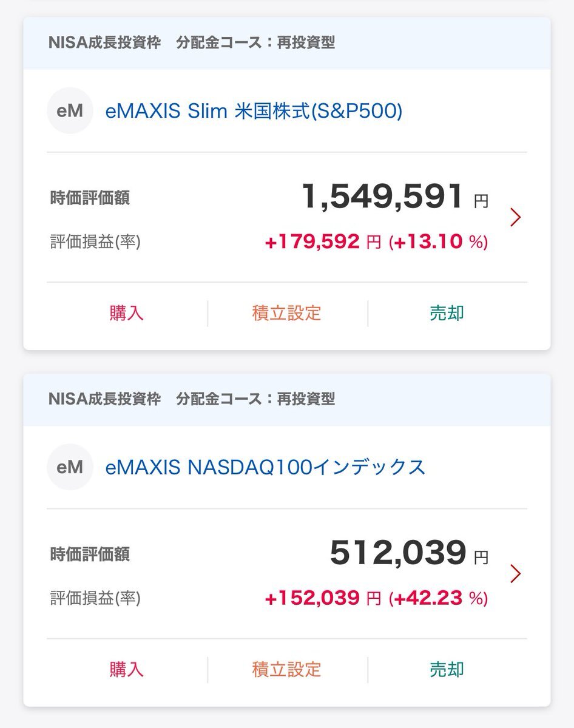This screenshot has height=728, width=574.
Task: Tap the NISA成長投資枠 header on the NASDAQ100 card
Action: tap(104, 399)
